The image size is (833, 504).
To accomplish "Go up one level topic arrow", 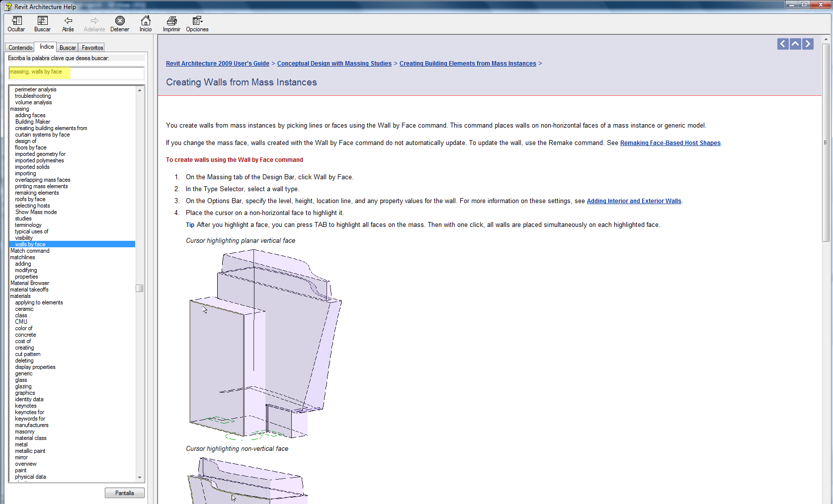I will (795, 44).
